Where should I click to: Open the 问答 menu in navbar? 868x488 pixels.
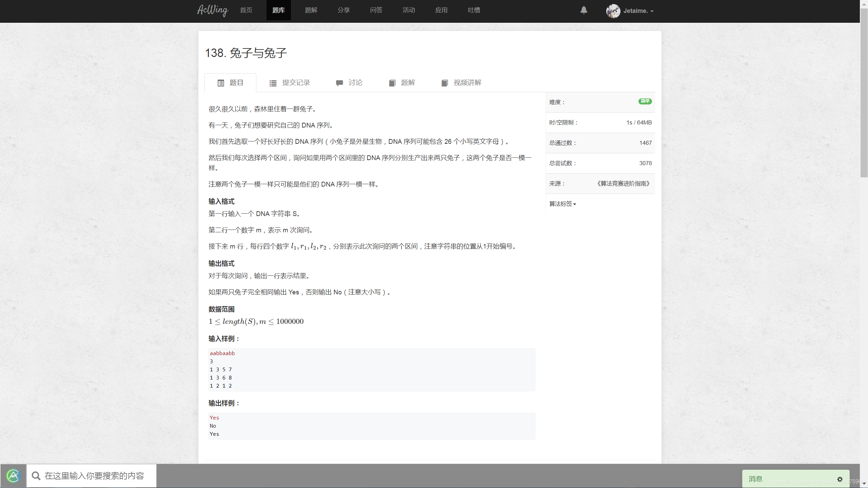coord(376,10)
